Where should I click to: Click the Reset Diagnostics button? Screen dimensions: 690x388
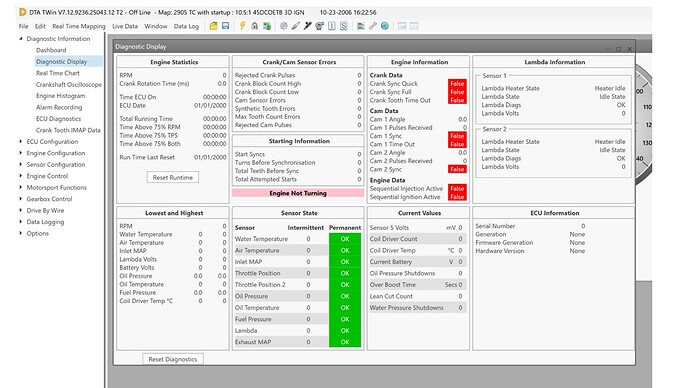coord(172,359)
